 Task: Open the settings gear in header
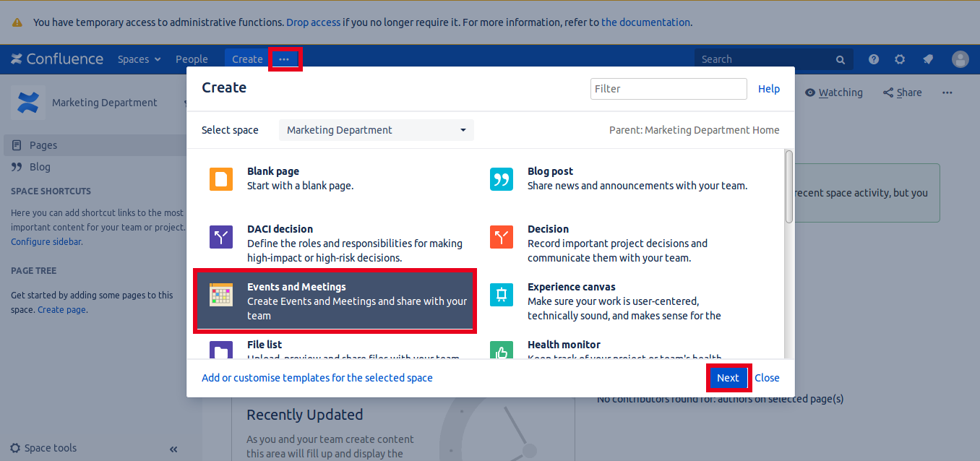pyautogui.click(x=900, y=59)
